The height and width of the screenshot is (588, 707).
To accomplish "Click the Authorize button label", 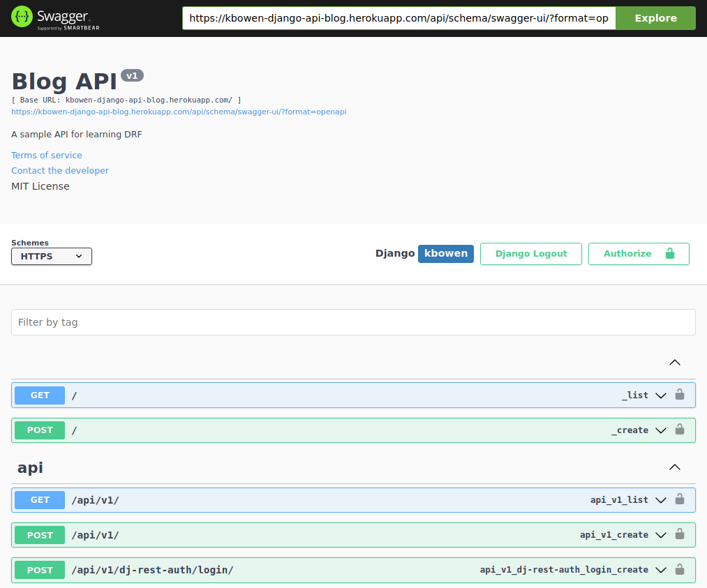I will [627, 254].
